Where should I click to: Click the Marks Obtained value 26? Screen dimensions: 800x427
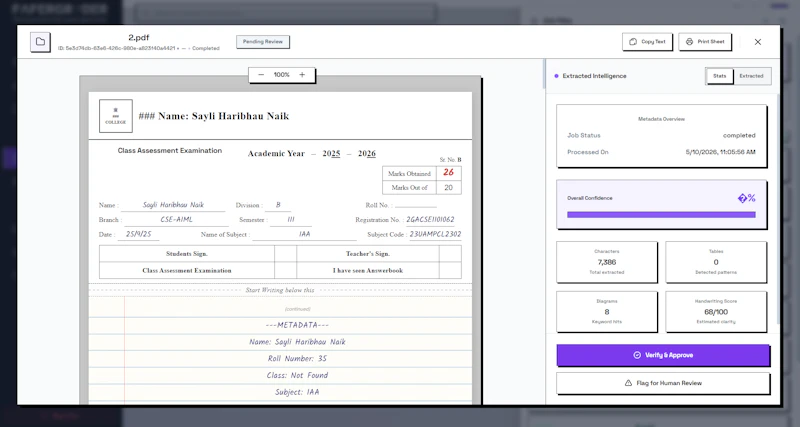click(448, 172)
